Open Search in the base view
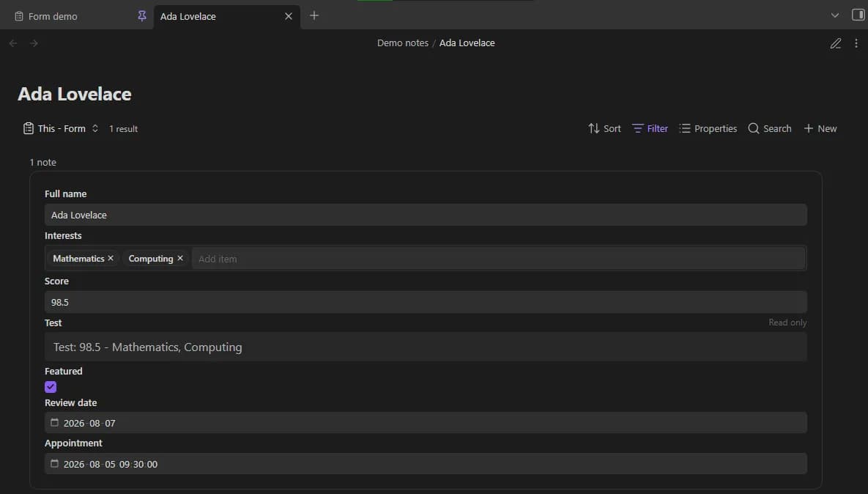868x494 pixels. (x=769, y=128)
